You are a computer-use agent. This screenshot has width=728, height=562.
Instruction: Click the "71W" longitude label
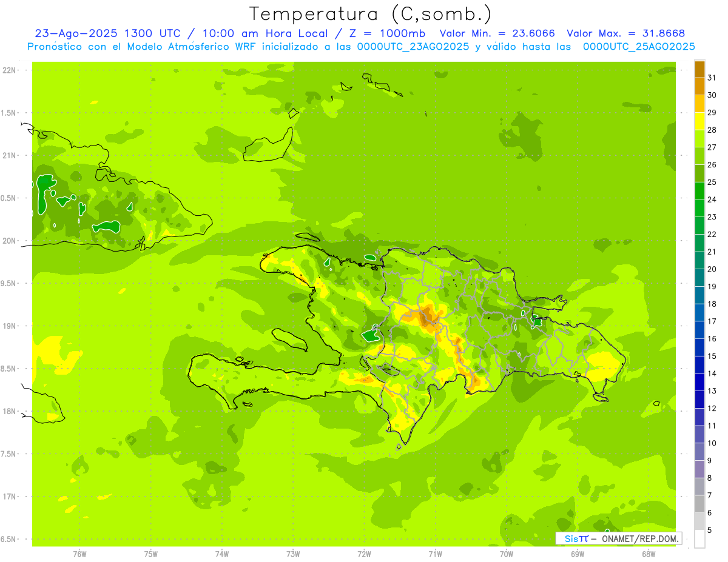coord(435,554)
